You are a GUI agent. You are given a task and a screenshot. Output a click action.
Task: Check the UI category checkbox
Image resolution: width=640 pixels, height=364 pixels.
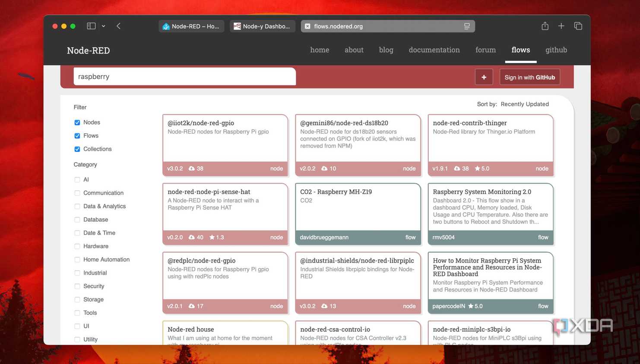pos(77,326)
